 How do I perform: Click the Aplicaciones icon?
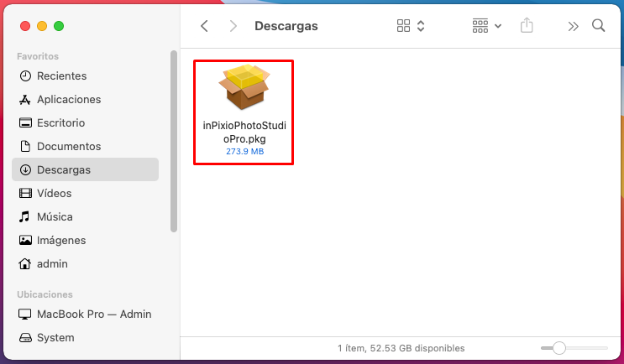pyautogui.click(x=25, y=99)
